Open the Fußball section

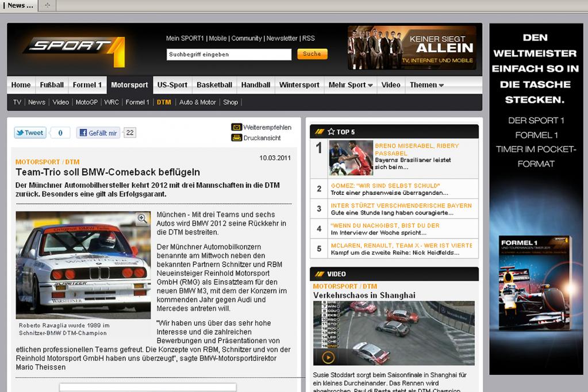tap(52, 85)
